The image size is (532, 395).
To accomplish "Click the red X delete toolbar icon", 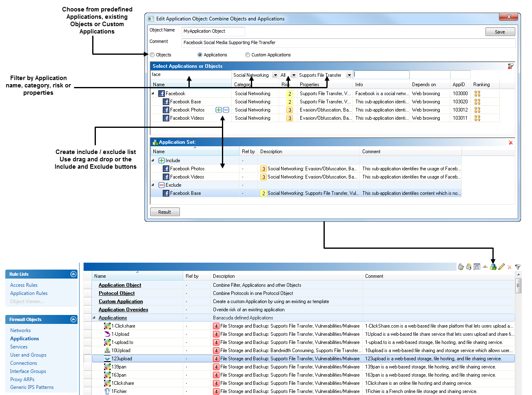I will [x=510, y=267].
